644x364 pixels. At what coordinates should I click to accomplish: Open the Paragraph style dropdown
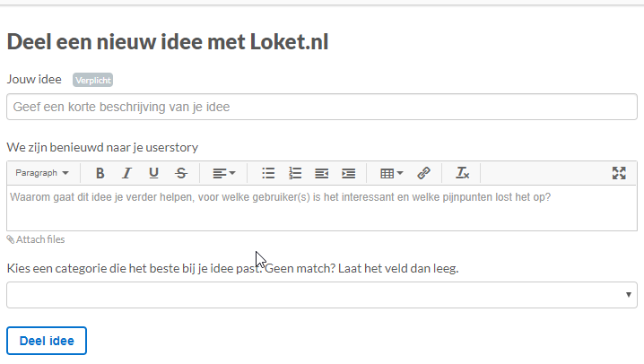[x=42, y=173]
